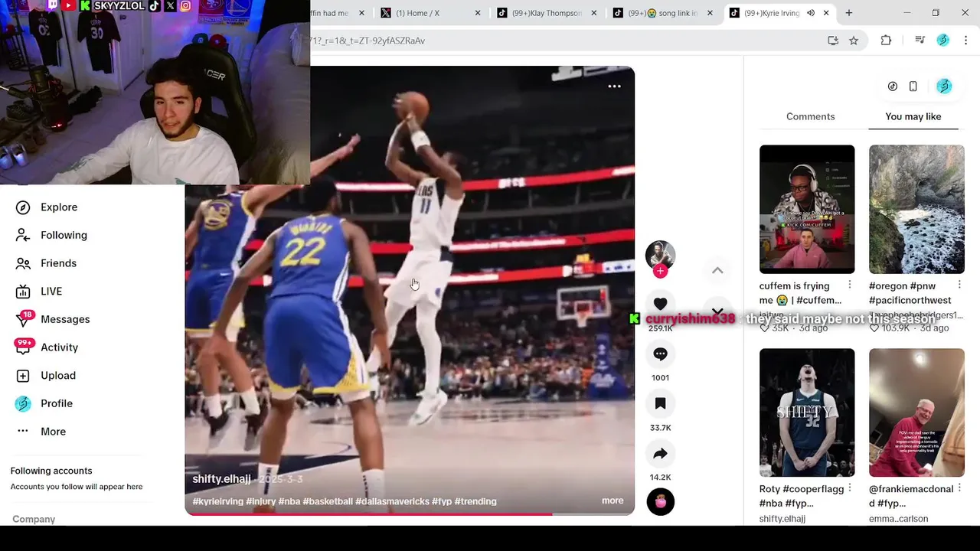Open the LIVE section
The width and height of the screenshot is (980, 551).
(39, 292)
